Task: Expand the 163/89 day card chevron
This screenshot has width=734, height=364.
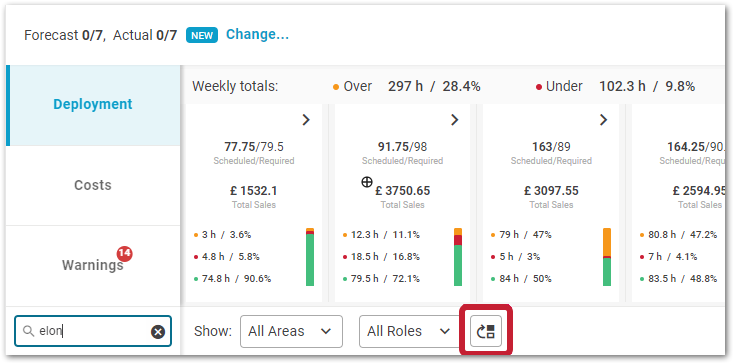Action: pyautogui.click(x=603, y=120)
